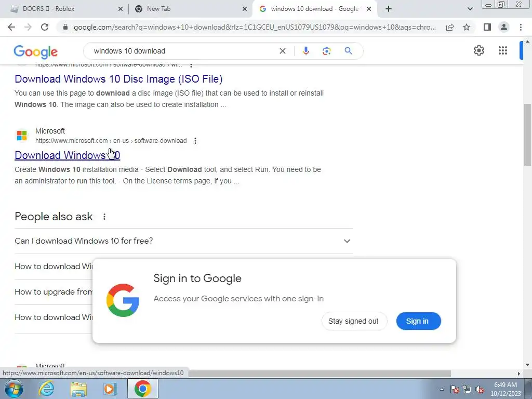Click the scrollbar down arrow
The width and height of the screenshot is (532, 399).
(527, 365)
